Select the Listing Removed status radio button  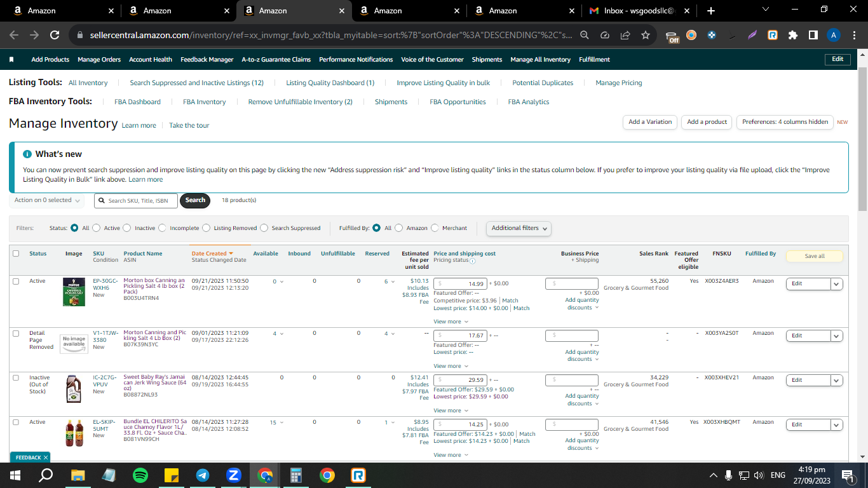click(x=207, y=228)
